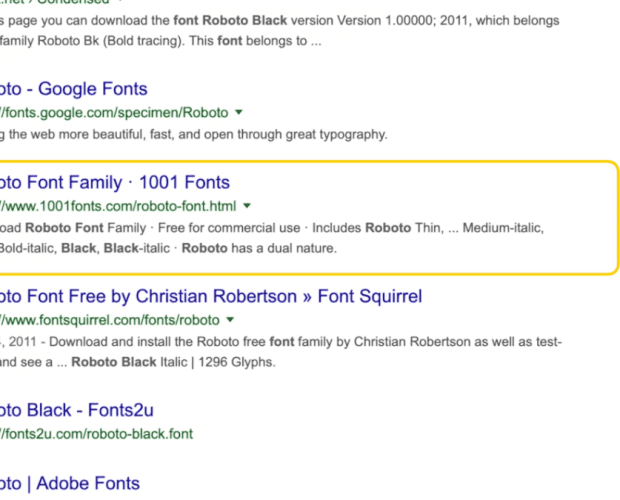Open the Font Squirrel result title
The width and height of the screenshot is (620, 500).
tap(211, 296)
